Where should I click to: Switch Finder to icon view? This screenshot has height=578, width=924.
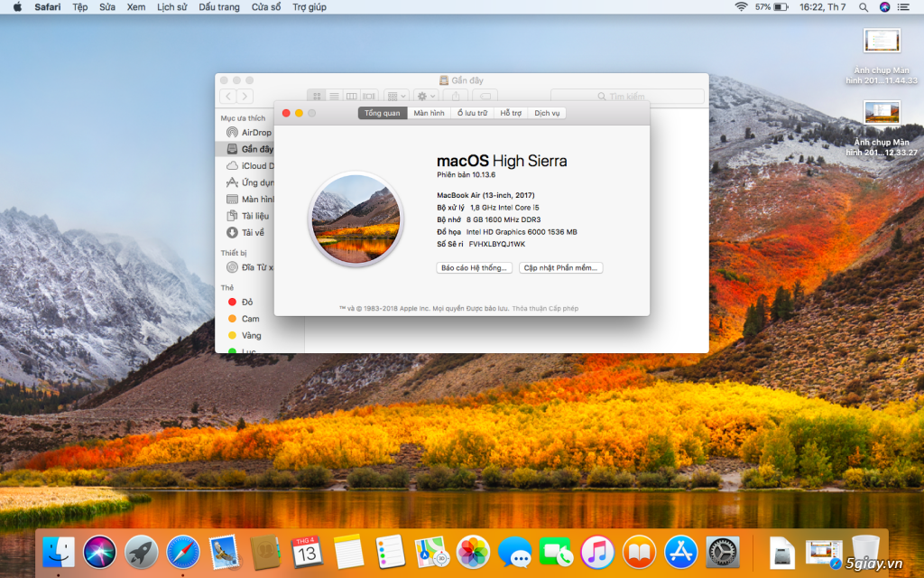pos(317,96)
